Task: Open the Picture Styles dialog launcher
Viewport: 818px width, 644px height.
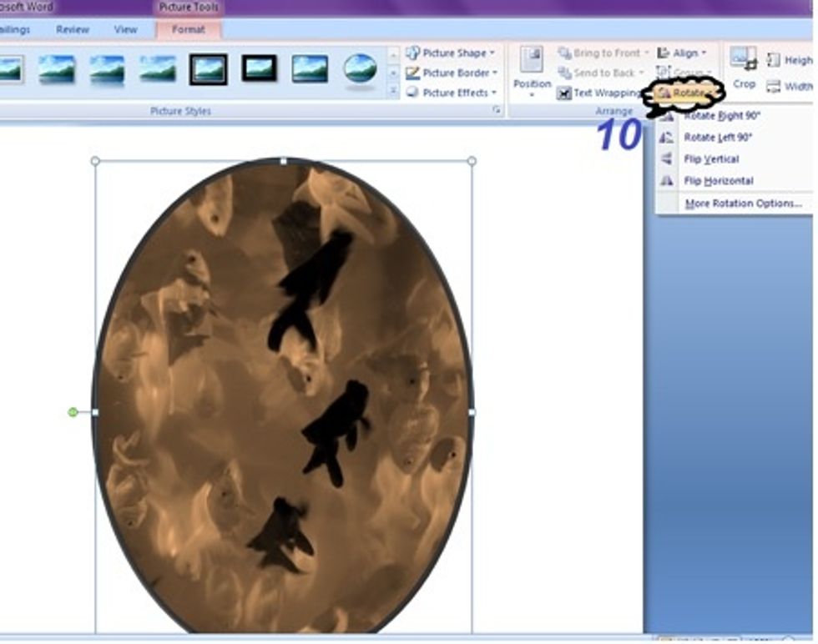Action: 496,110
